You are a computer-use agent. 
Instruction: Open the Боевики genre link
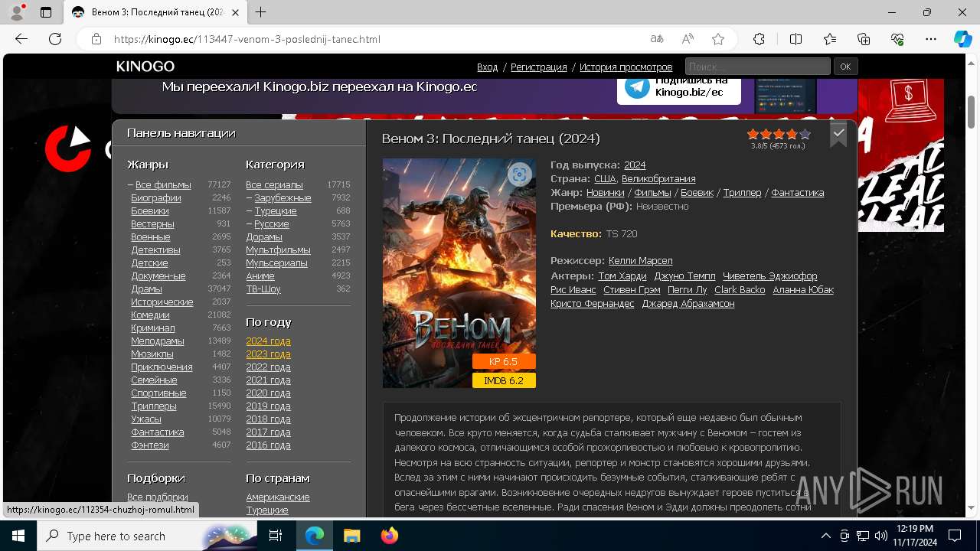(x=150, y=210)
